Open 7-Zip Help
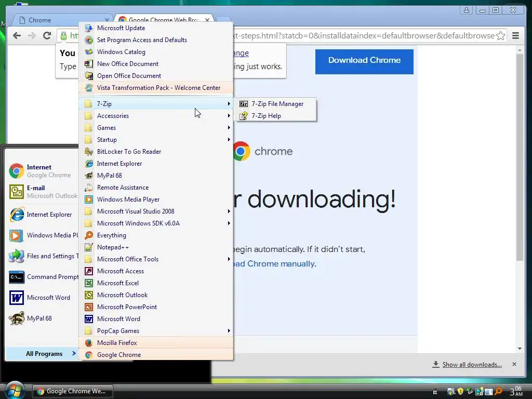 (x=276, y=116)
